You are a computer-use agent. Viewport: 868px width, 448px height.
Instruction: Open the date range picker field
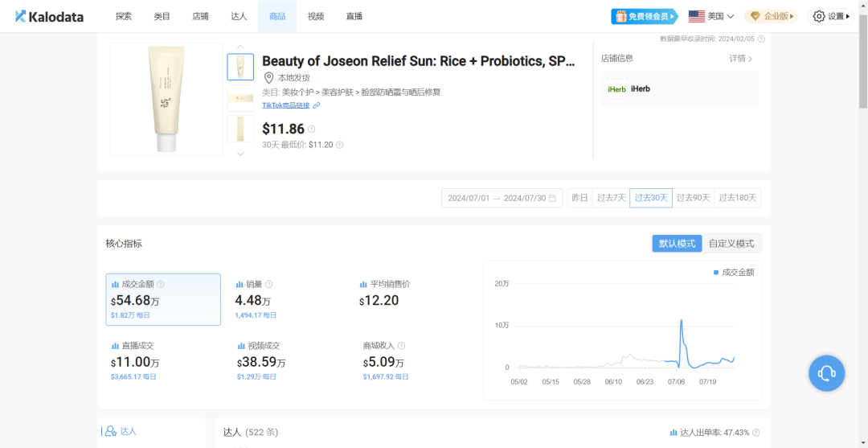502,198
